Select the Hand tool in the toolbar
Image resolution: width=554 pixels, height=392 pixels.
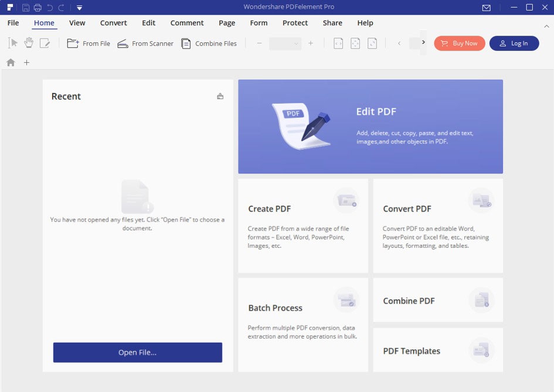pyautogui.click(x=28, y=42)
